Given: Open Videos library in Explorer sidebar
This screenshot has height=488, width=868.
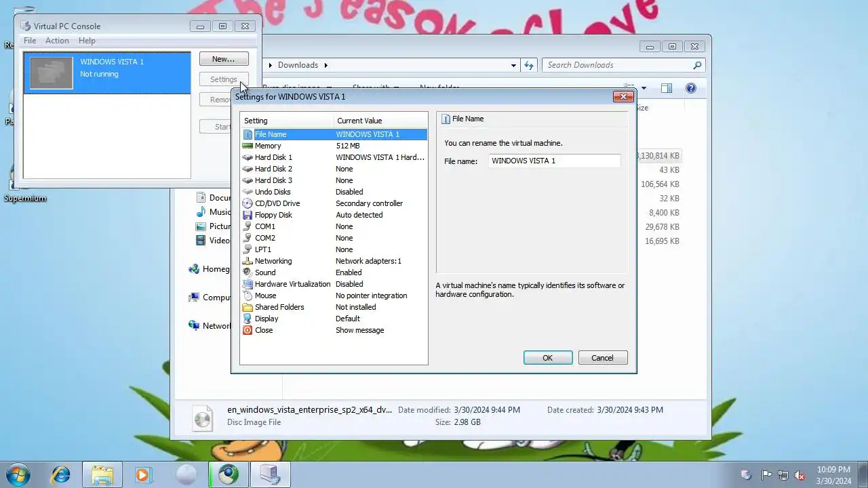Looking at the screenshot, I should coord(201,241).
